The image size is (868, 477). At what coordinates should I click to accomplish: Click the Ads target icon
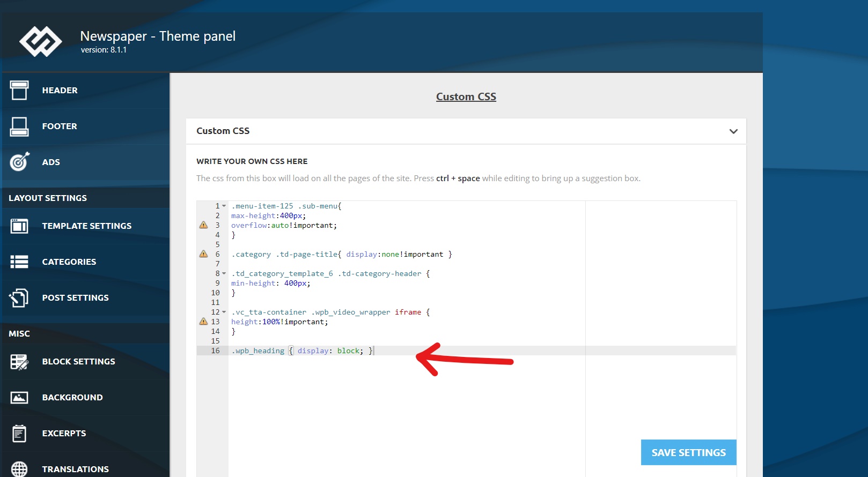19,161
